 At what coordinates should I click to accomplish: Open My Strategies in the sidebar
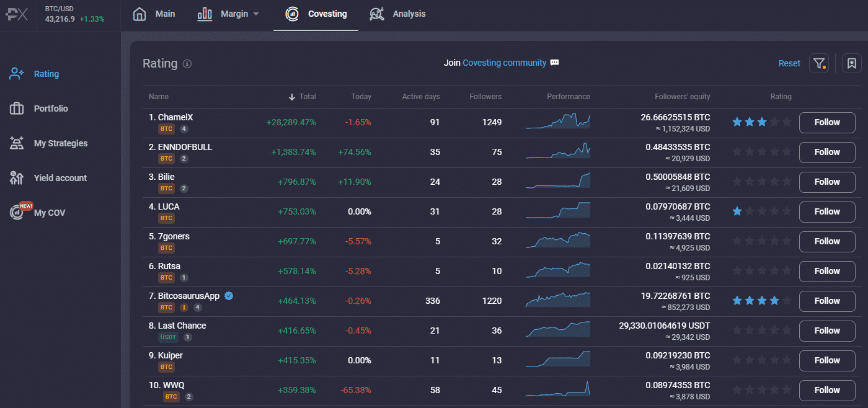click(60, 143)
